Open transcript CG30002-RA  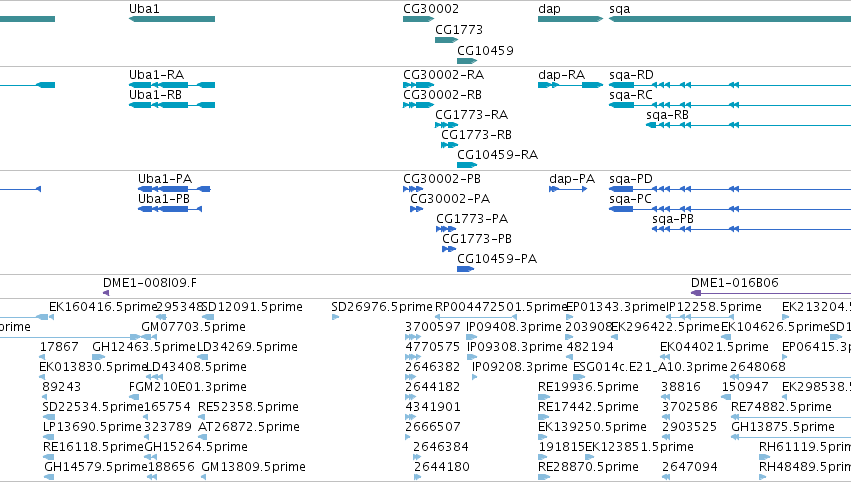[x=418, y=85]
